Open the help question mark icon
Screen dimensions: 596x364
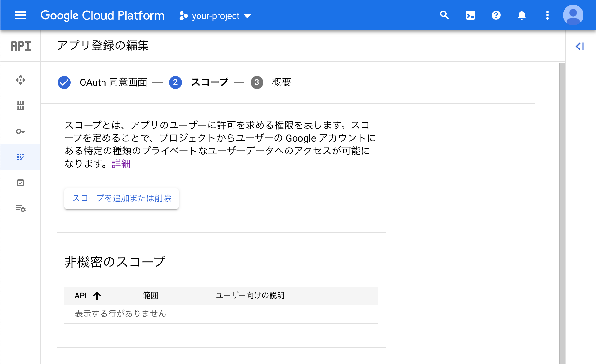pos(496,15)
